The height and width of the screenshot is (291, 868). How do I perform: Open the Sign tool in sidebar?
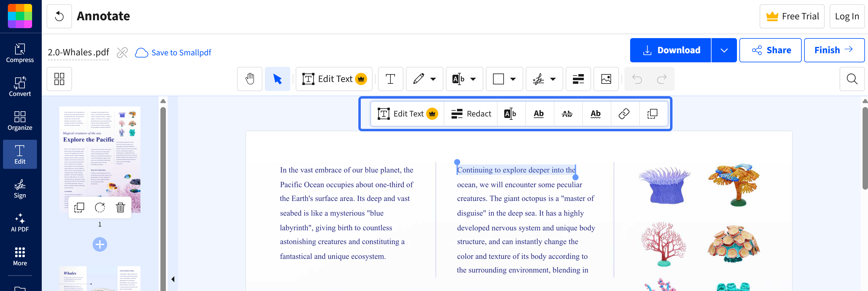click(20, 188)
